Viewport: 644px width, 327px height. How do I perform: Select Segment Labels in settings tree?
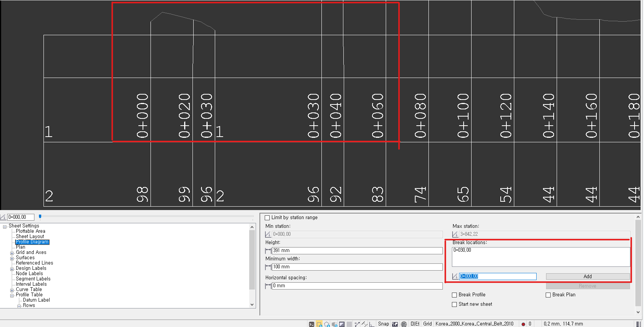[33, 279]
